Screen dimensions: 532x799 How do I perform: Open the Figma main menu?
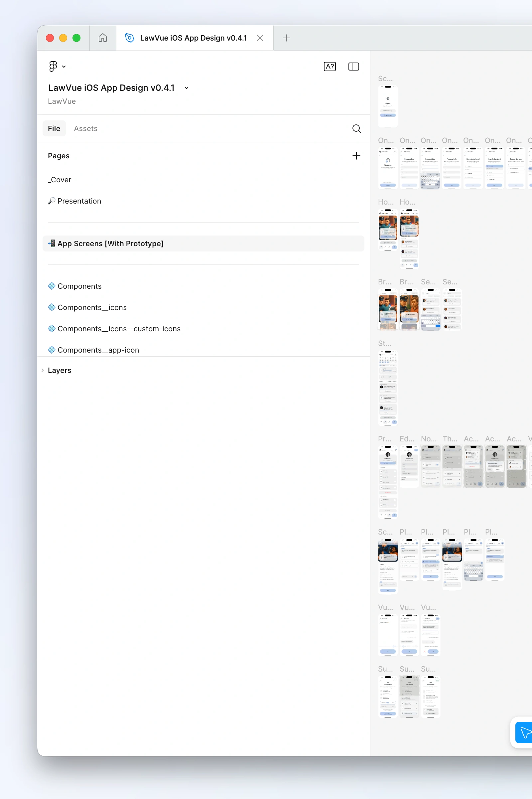(54, 66)
